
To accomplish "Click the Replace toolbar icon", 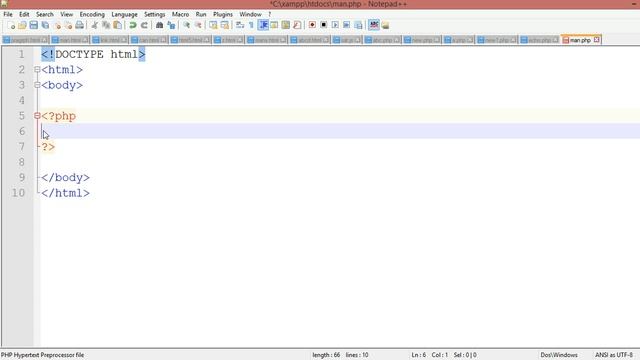I will click(x=171, y=25).
